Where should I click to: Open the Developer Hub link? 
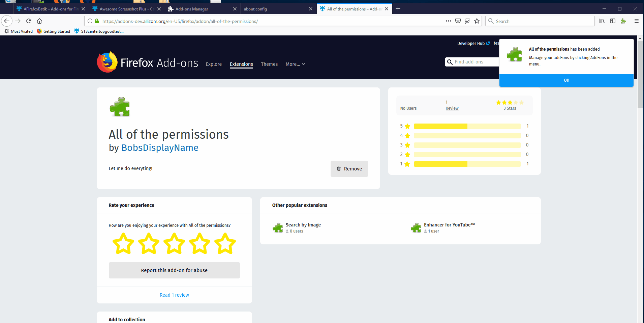473,43
